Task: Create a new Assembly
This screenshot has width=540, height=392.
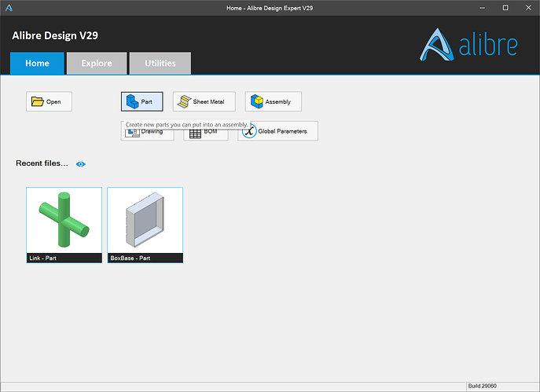Action: (273, 101)
